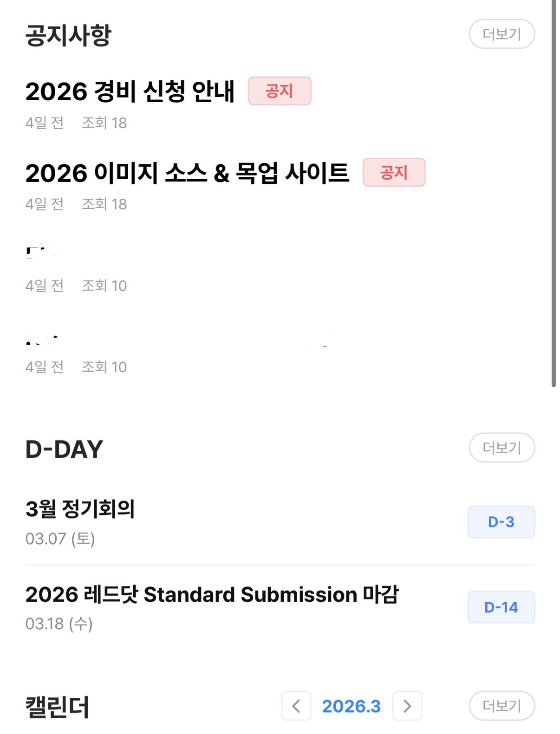Click the 공지사항 section heading

(x=68, y=35)
